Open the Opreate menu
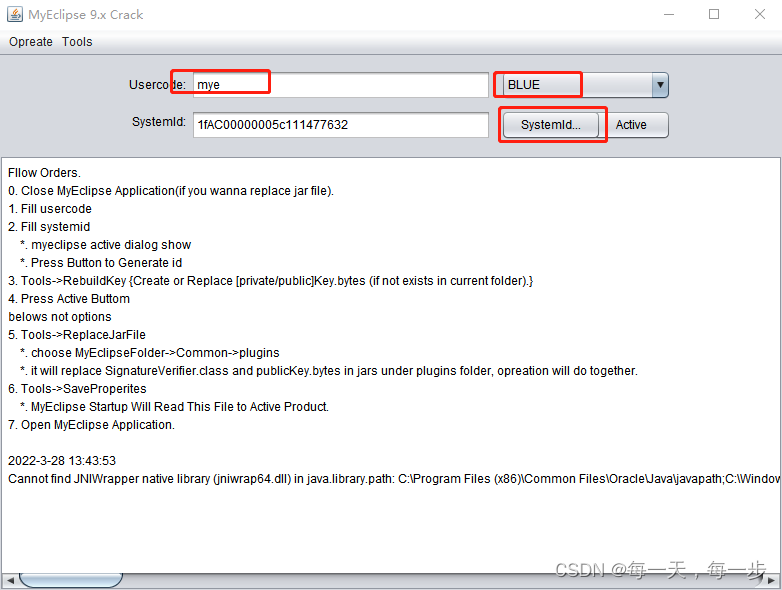 [x=30, y=42]
